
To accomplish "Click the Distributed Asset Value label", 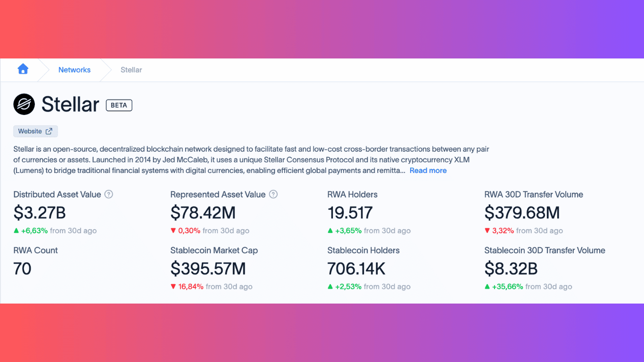I will point(57,194).
